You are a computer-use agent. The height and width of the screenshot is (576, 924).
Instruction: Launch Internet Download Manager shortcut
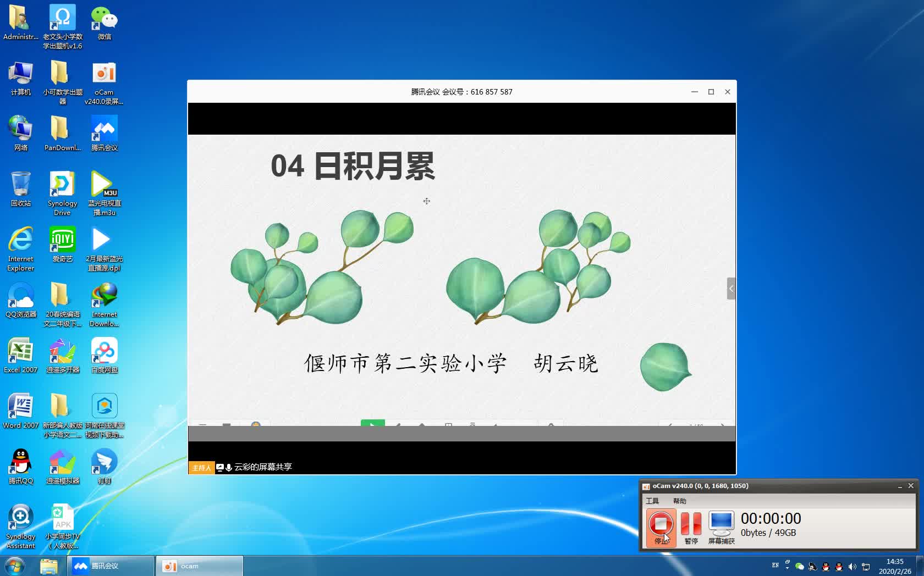click(104, 304)
